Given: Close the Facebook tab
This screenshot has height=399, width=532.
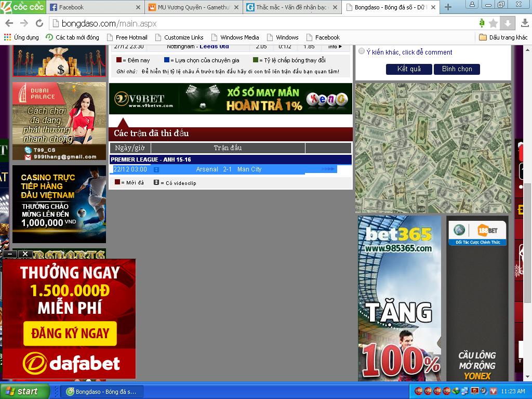Looking at the screenshot, I should tap(138, 7).
